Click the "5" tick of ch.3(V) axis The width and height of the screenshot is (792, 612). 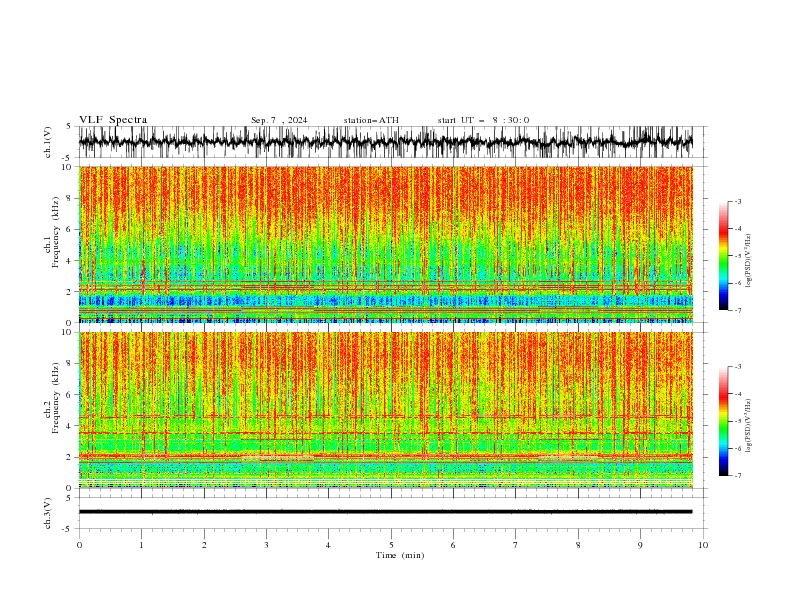point(69,498)
